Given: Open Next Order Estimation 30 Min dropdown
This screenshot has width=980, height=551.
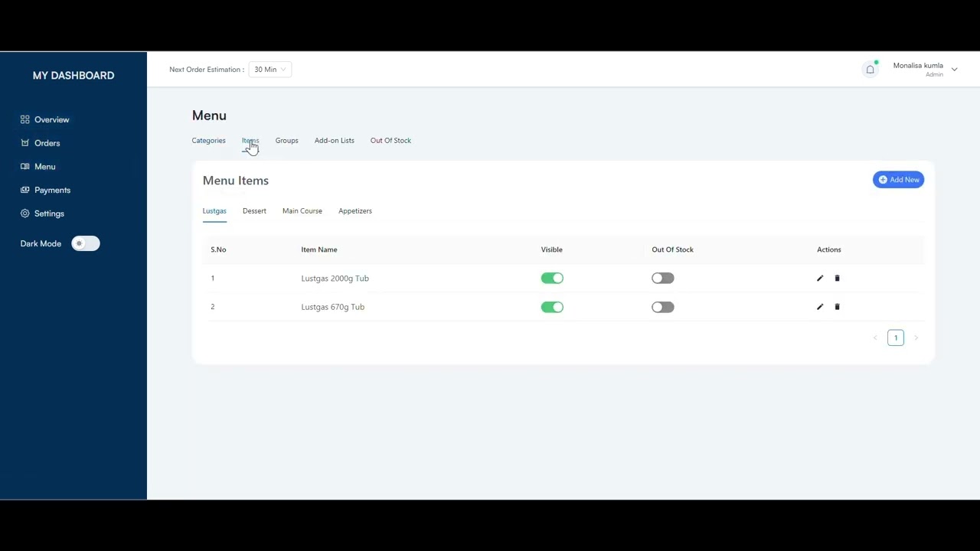Looking at the screenshot, I should coord(269,70).
